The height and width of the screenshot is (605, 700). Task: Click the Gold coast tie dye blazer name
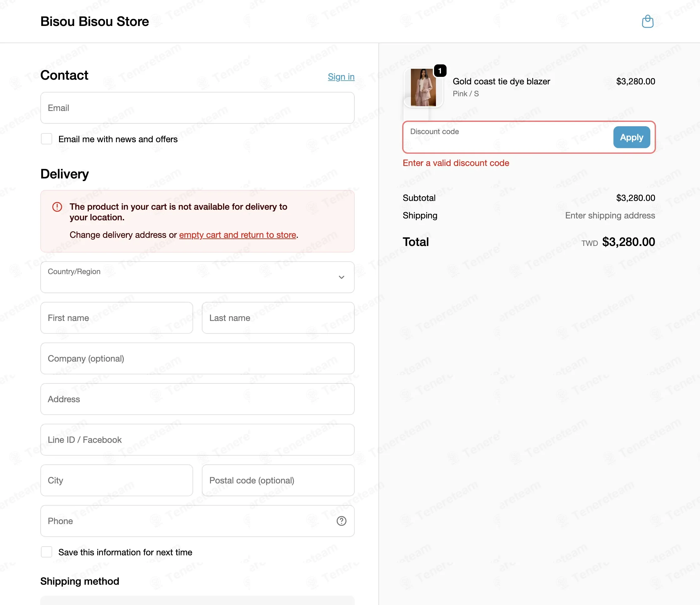coord(501,82)
